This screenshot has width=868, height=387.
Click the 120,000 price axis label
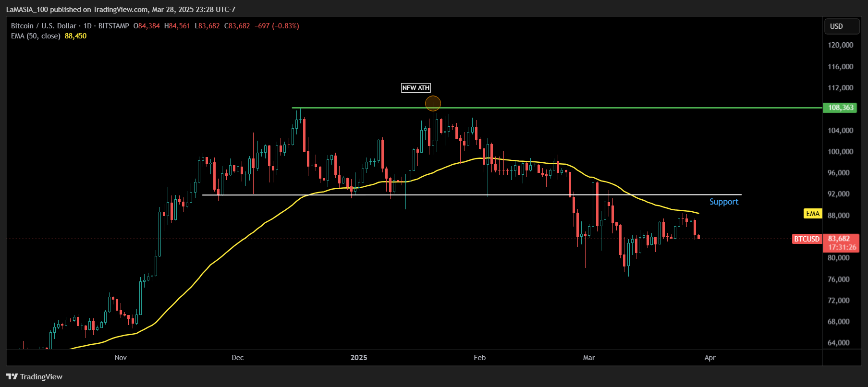[840, 45]
